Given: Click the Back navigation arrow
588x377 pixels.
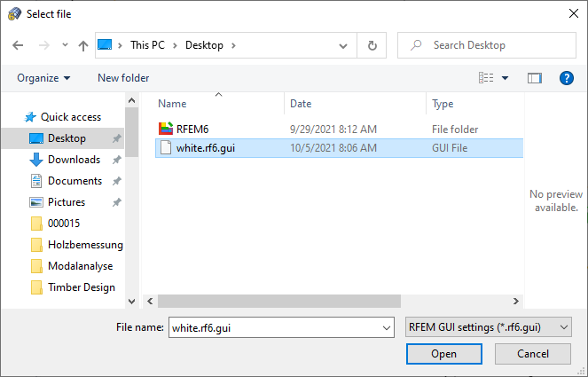Looking at the screenshot, I should (x=18, y=45).
